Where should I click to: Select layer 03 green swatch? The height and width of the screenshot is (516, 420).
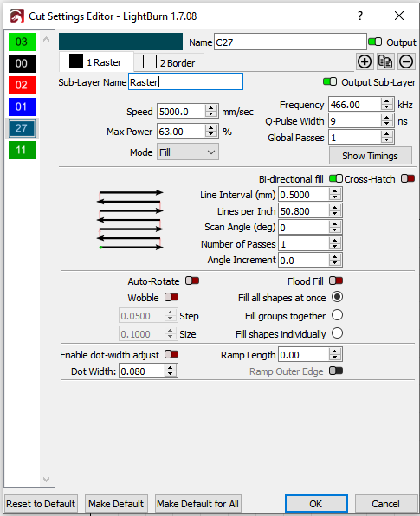(x=22, y=42)
